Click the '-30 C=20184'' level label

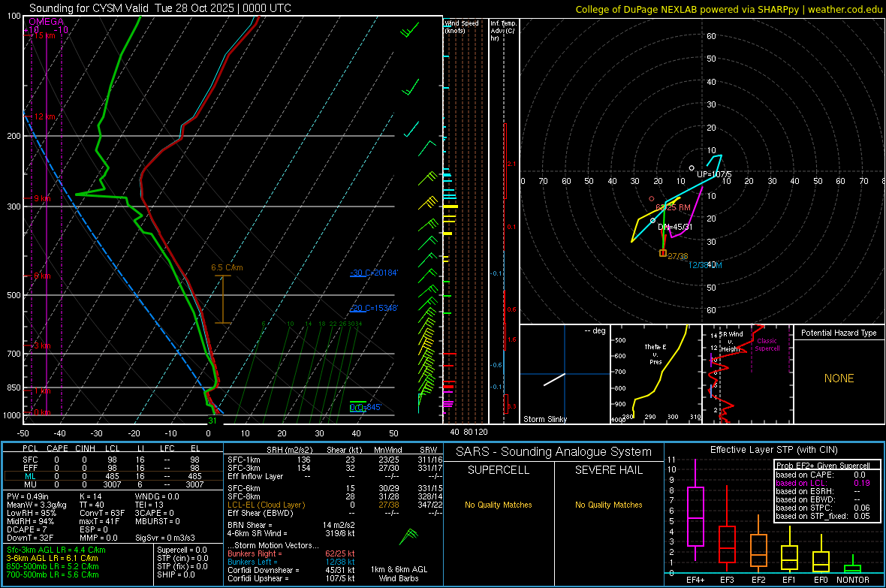(374, 273)
